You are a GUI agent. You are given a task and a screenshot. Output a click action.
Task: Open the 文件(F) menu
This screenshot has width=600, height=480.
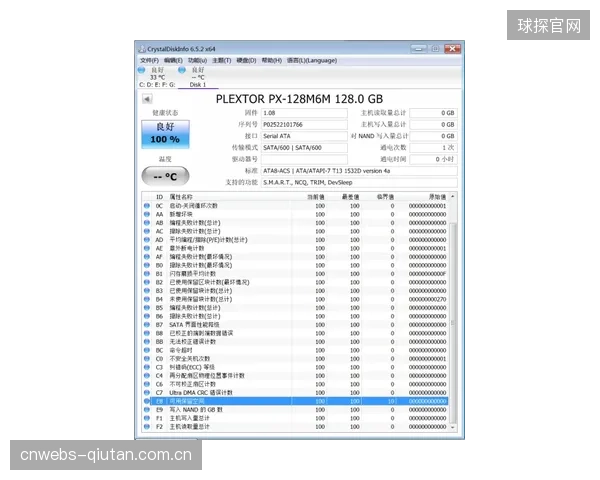pos(149,60)
